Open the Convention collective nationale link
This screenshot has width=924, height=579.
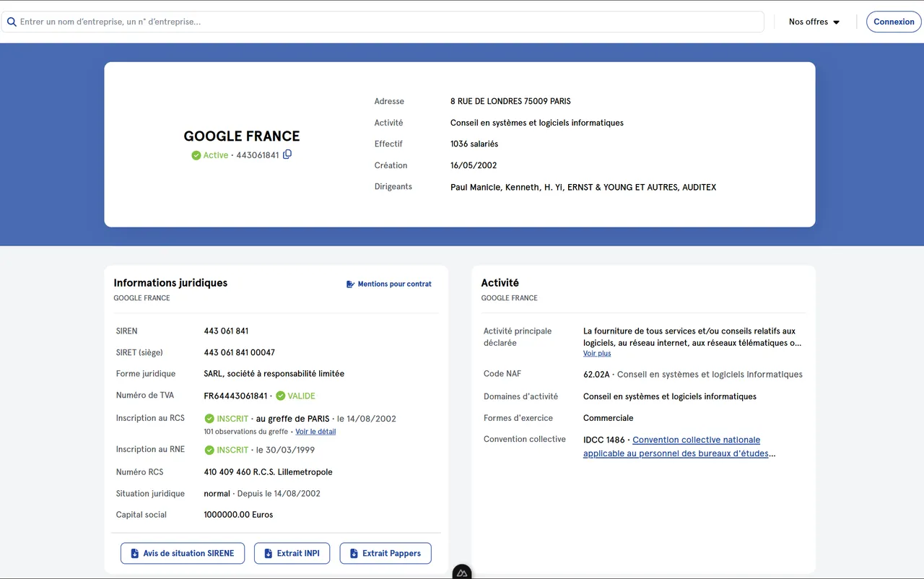(x=679, y=447)
